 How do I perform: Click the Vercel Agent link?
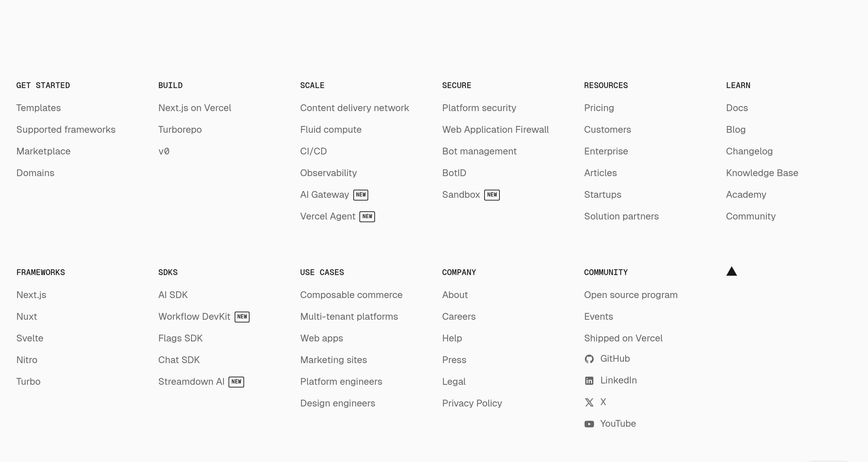(328, 216)
